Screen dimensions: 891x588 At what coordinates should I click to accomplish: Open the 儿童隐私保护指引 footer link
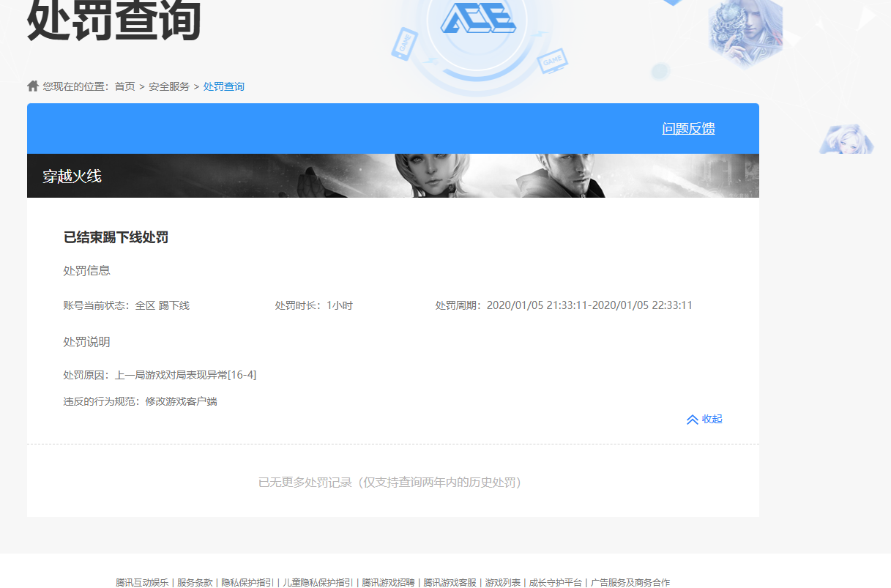(x=318, y=583)
